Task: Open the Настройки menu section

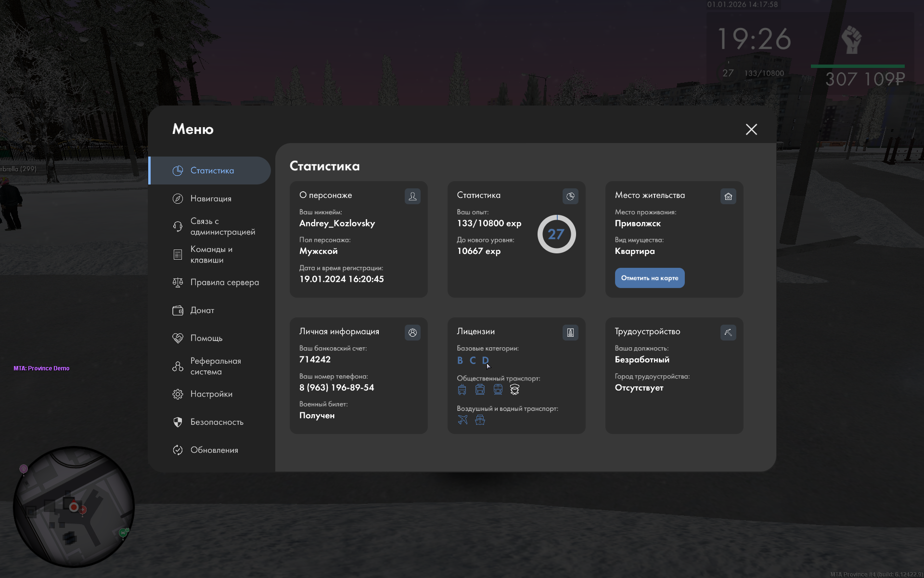Action: click(x=211, y=394)
